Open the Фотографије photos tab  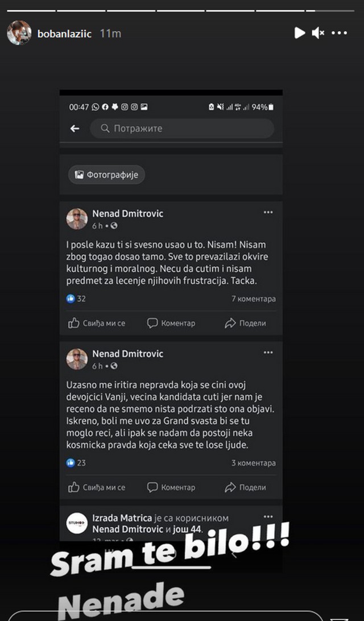tap(107, 175)
